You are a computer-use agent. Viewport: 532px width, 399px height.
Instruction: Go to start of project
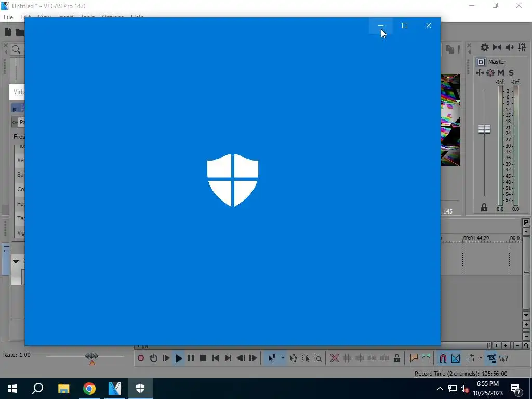pos(216,358)
